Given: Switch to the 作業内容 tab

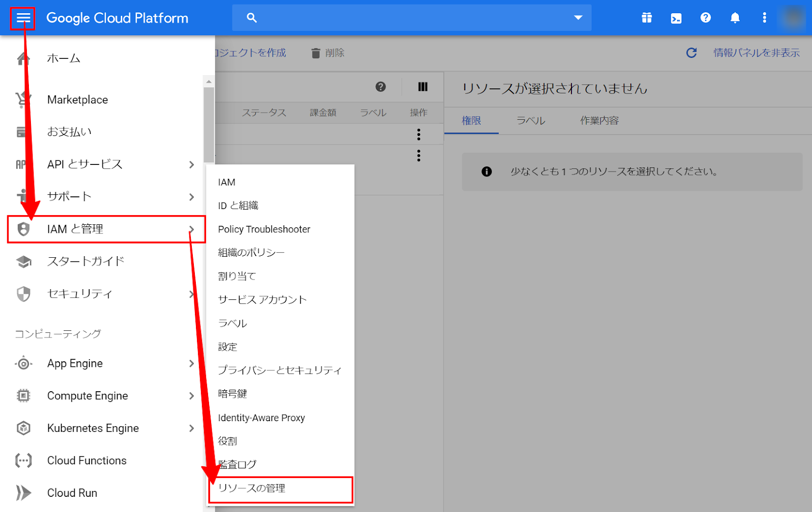Looking at the screenshot, I should (x=599, y=121).
